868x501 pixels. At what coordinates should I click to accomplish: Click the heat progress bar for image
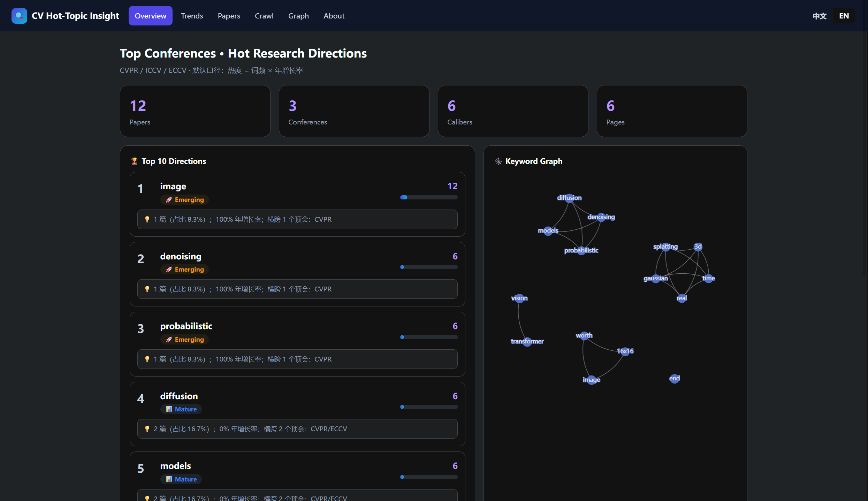point(429,197)
